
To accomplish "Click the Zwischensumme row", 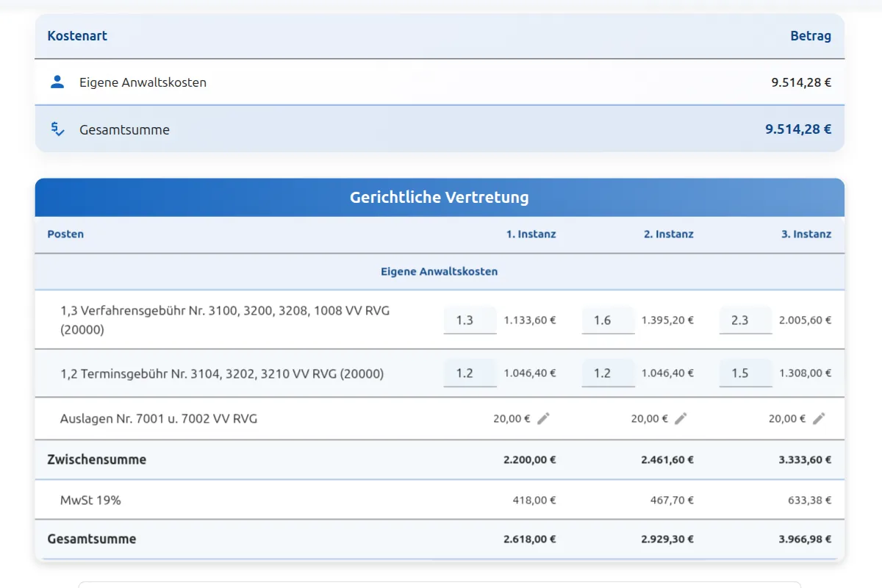I will pos(97,459).
